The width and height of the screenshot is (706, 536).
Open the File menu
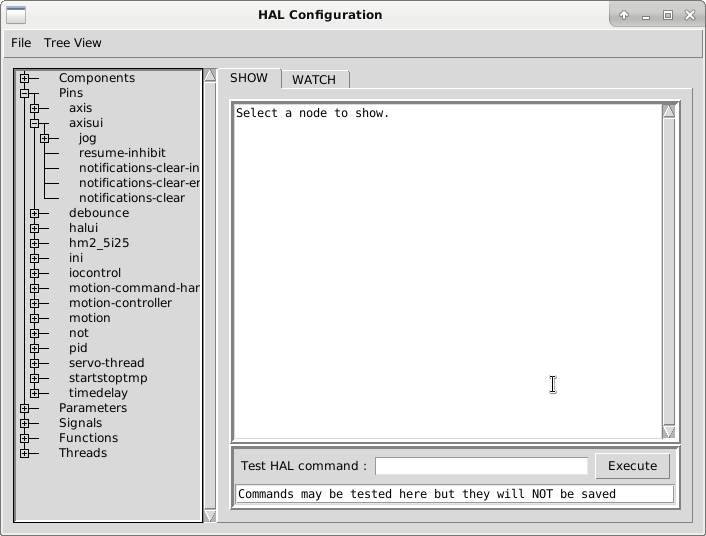tap(21, 43)
